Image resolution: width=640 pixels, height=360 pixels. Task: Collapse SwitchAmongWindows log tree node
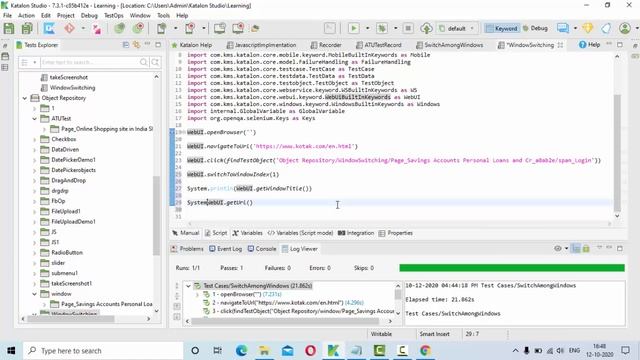[x=188, y=286]
